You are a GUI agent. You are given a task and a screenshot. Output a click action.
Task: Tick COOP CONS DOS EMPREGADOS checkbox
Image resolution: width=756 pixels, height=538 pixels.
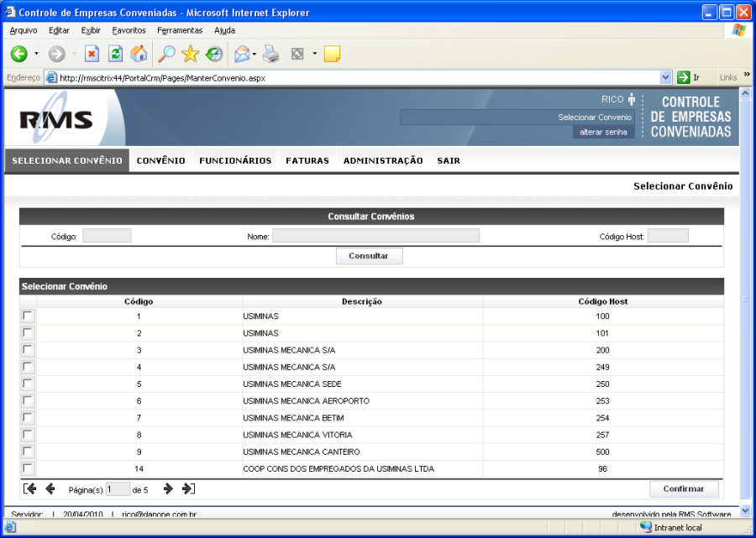(x=28, y=468)
